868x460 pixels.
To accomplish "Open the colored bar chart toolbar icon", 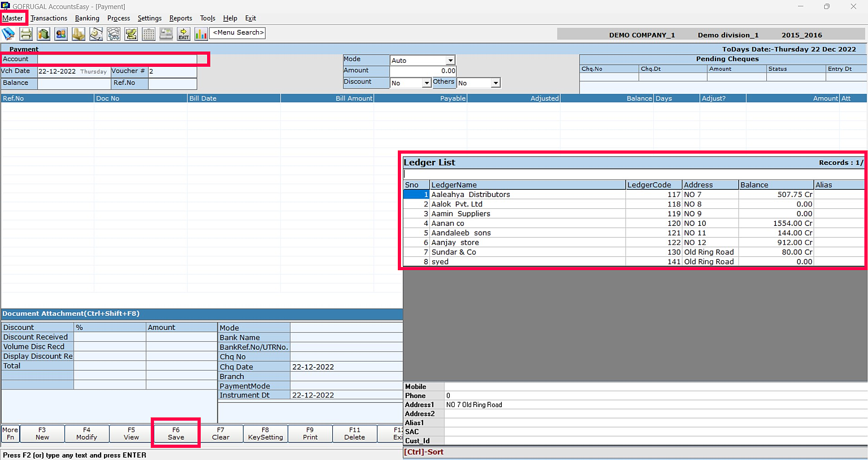I will coord(201,34).
